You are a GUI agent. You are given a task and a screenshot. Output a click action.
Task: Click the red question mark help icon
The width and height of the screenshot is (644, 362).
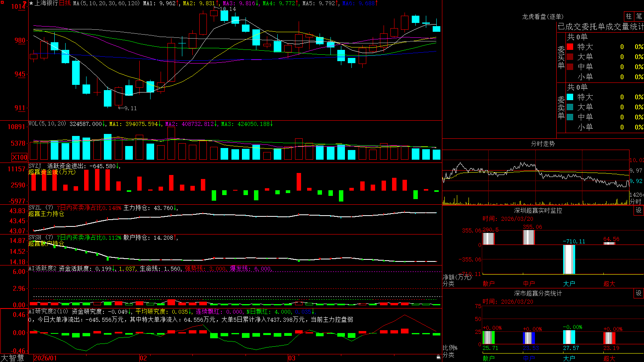click(25, 3)
